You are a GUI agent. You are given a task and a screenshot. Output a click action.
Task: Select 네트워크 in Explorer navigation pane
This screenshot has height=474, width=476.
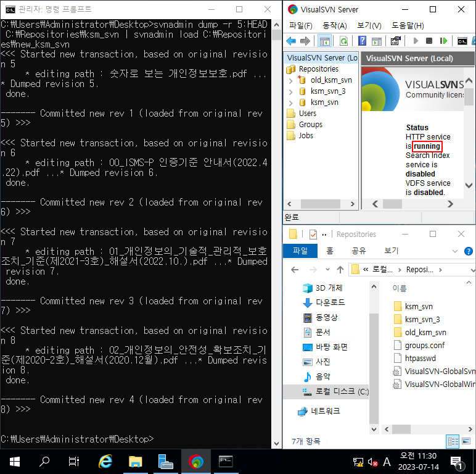point(319,411)
